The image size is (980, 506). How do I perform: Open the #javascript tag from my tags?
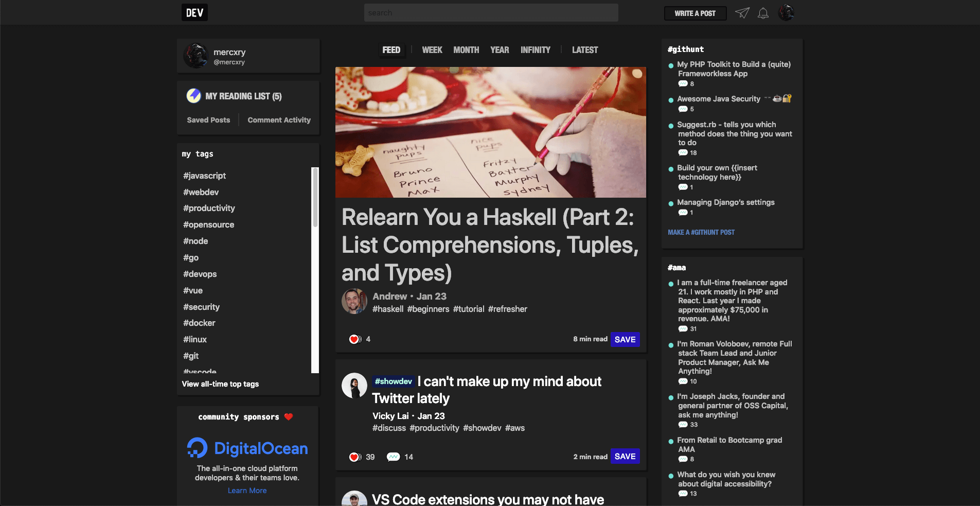coord(204,176)
